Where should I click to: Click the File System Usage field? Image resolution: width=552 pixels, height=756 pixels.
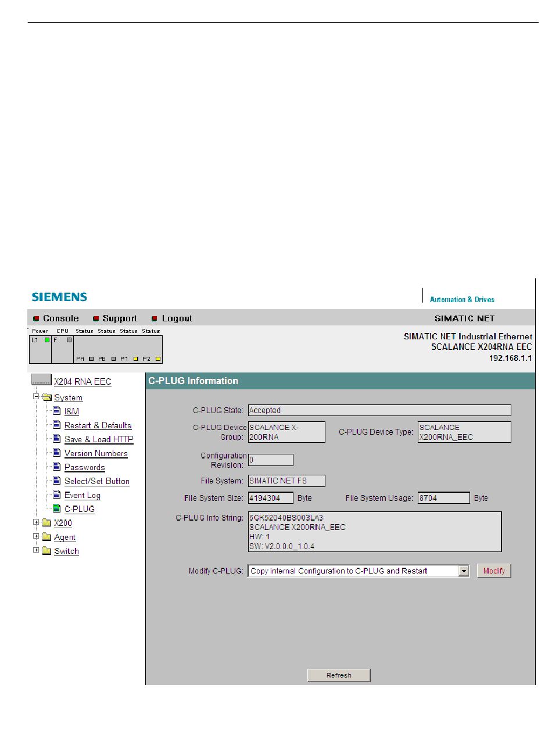pyautogui.click(x=444, y=498)
